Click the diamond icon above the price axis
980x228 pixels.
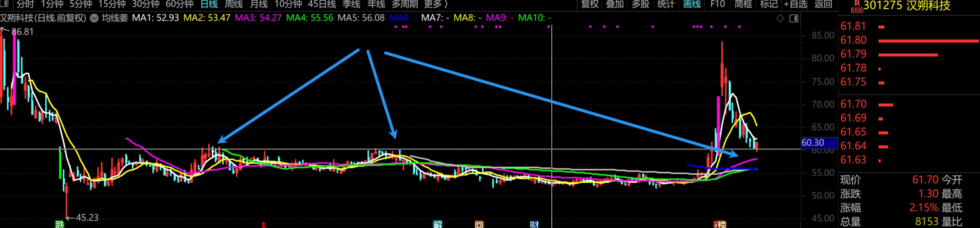point(780,18)
